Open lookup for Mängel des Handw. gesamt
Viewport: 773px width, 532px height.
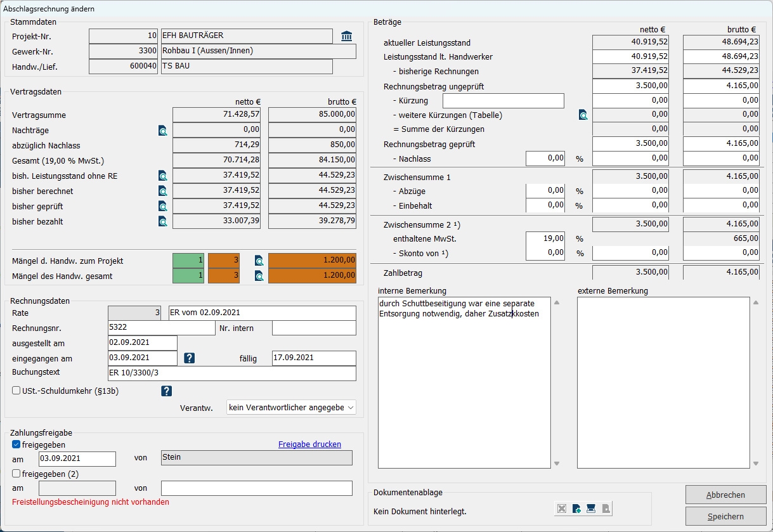(x=259, y=276)
